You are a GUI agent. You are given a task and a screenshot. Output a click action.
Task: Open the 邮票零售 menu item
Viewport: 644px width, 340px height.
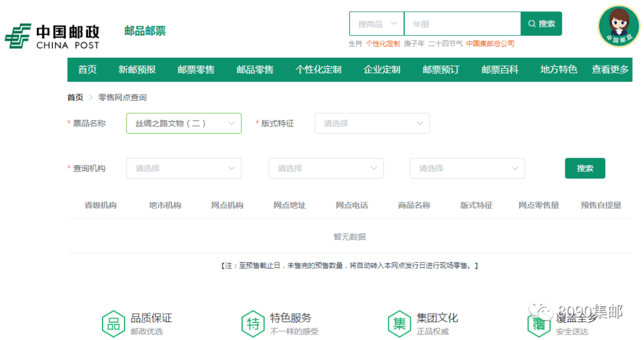tap(196, 70)
